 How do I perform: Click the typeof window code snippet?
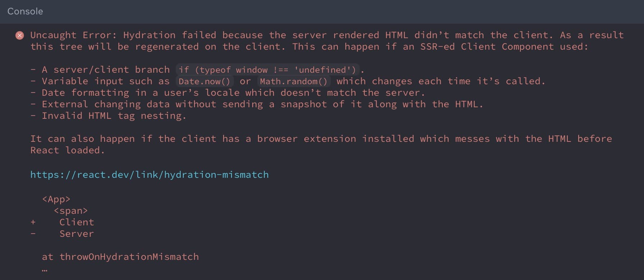268,70
